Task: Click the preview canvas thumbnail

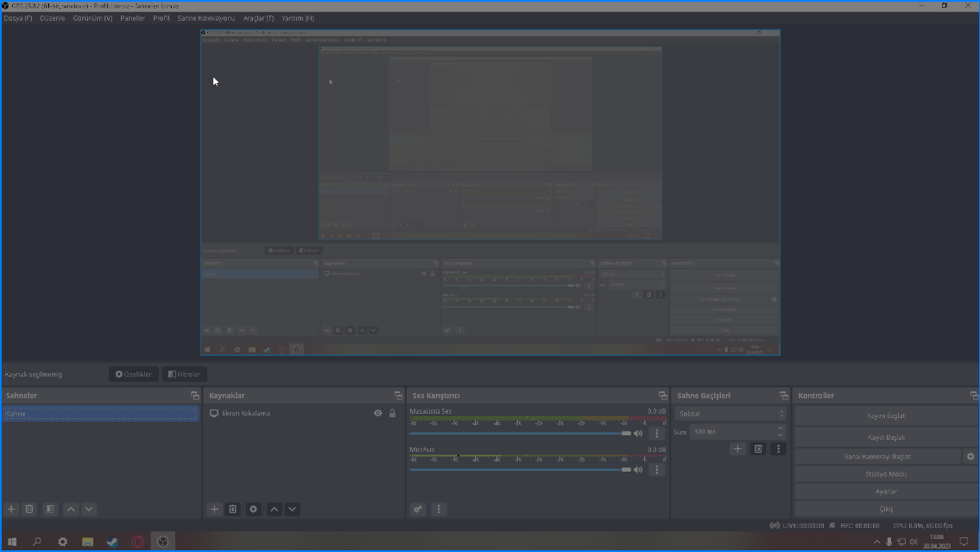Action: (x=490, y=193)
